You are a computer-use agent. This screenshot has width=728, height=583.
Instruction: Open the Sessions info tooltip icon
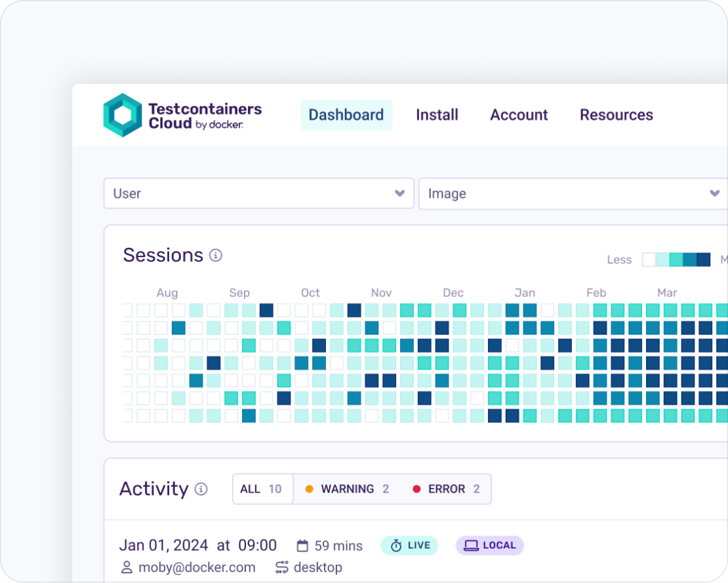click(x=214, y=256)
